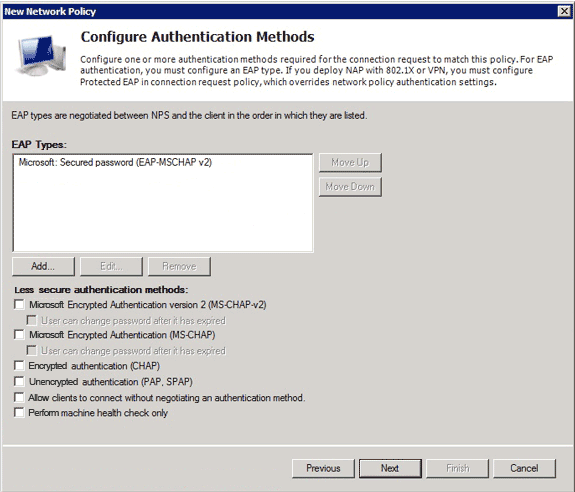Click the computer monitor wizard icon
575x492 pixels.
point(41,55)
